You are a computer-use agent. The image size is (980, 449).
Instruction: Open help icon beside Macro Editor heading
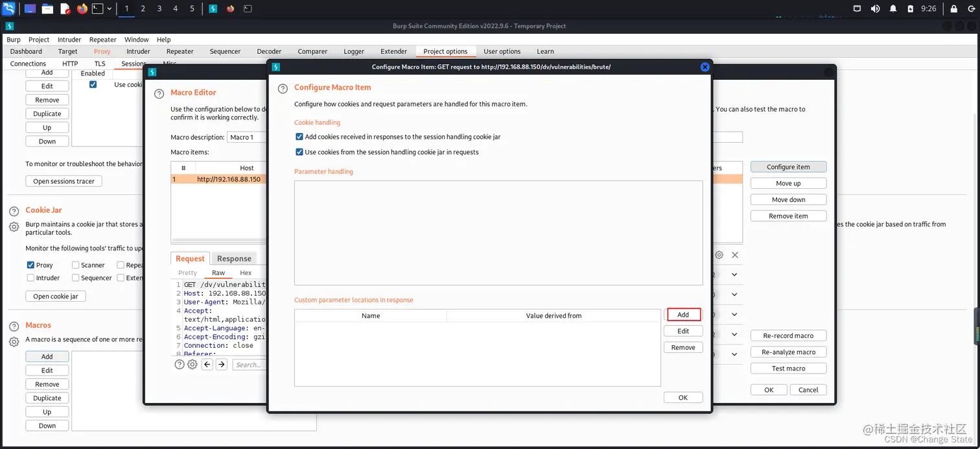[x=159, y=93]
